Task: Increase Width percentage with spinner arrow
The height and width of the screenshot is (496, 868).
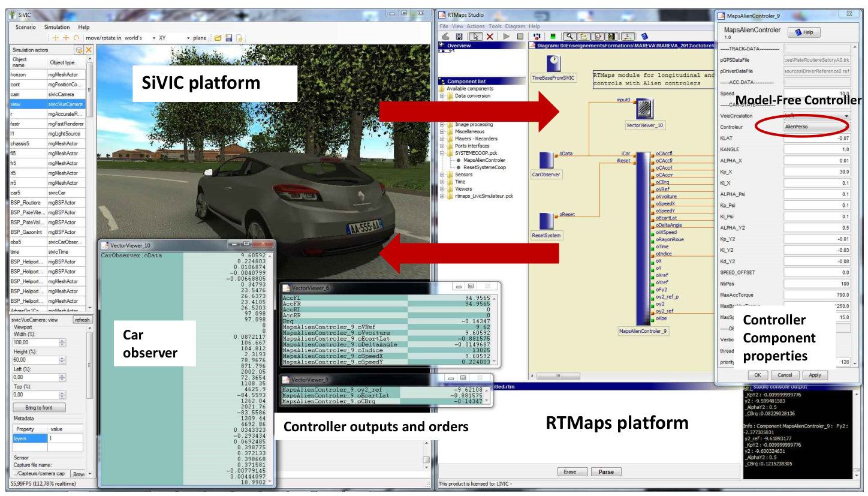Action: [62, 340]
